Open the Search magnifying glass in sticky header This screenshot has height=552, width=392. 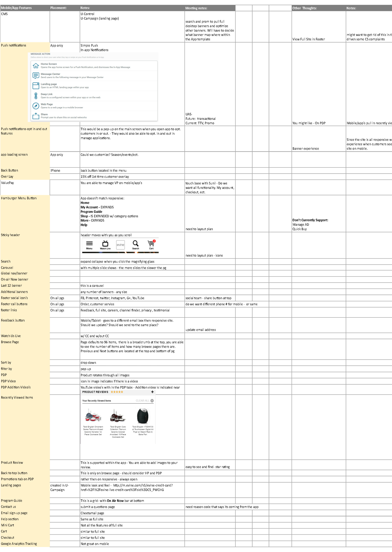tap(135, 243)
